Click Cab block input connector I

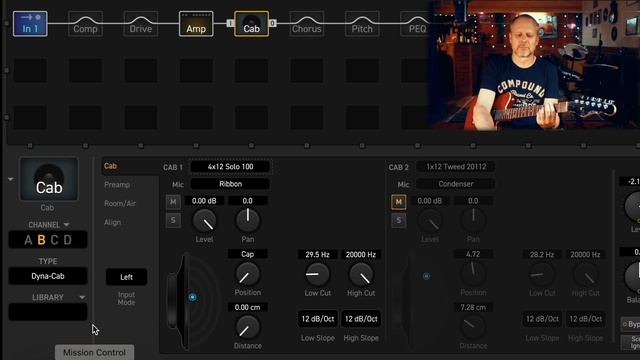pyautogui.click(x=230, y=23)
